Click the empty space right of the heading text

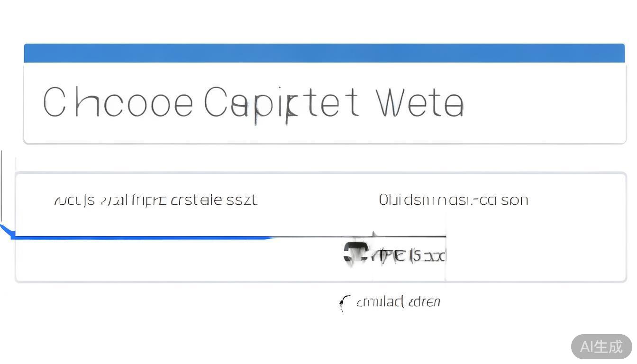(545, 103)
